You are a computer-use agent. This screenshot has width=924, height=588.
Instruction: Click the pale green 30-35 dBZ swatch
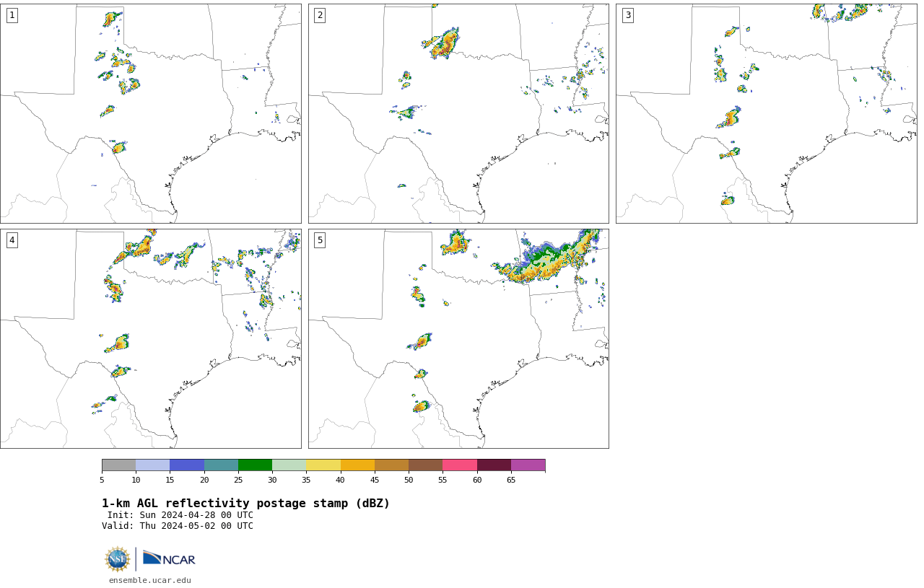(289, 465)
